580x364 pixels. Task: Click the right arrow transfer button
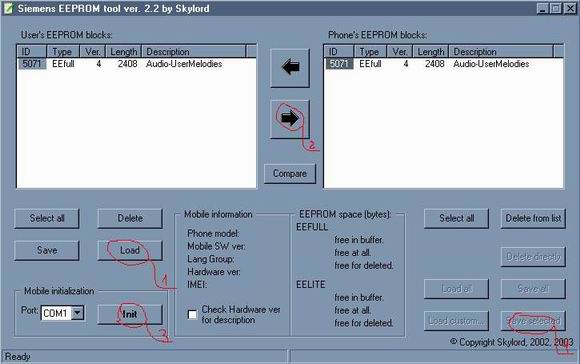coord(290,119)
